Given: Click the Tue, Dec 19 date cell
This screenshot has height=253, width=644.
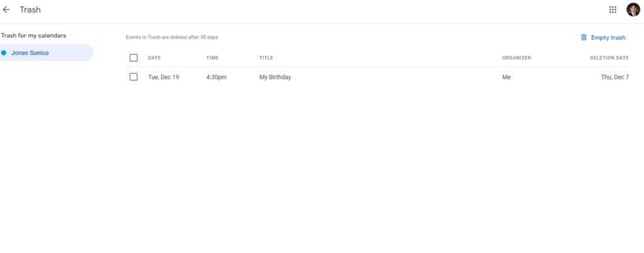Looking at the screenshot, I should click(164, 77).
